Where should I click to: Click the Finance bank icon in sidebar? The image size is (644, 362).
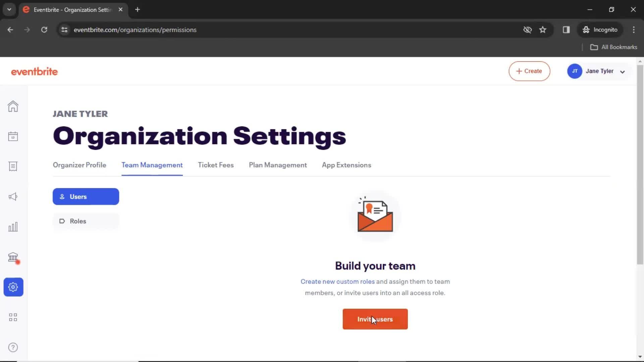[13, 257]
